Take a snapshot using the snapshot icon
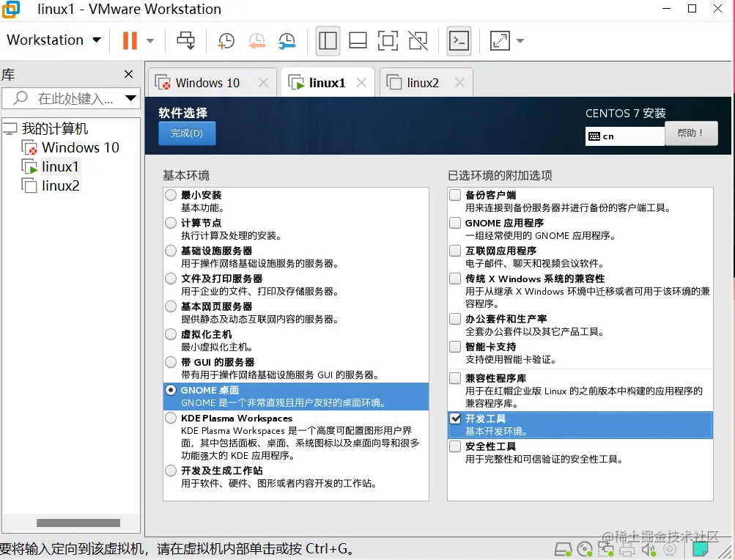Viewport: 735px width, 560px height. (x=226, y=40)
